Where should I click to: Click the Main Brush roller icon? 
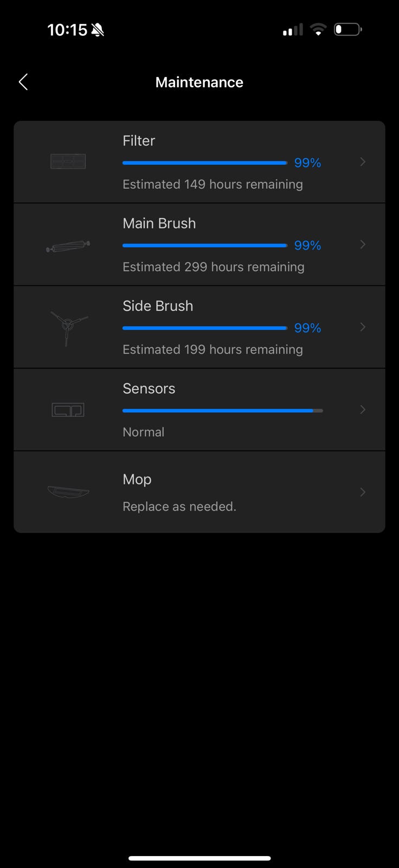click(68, 246)
